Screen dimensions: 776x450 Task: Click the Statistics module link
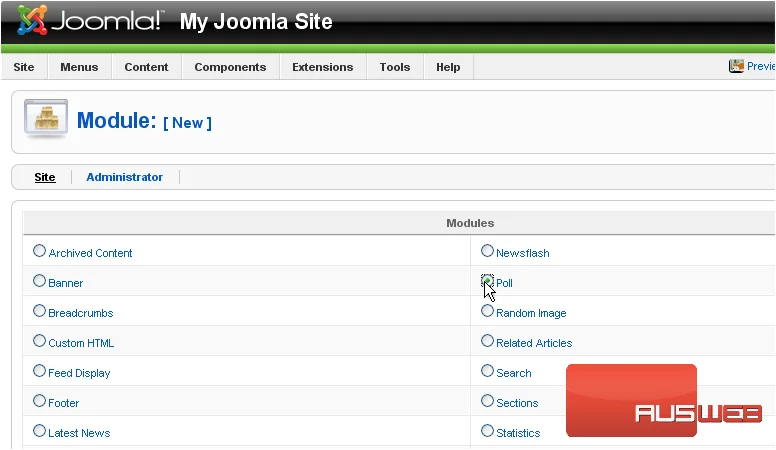(519, 433)
